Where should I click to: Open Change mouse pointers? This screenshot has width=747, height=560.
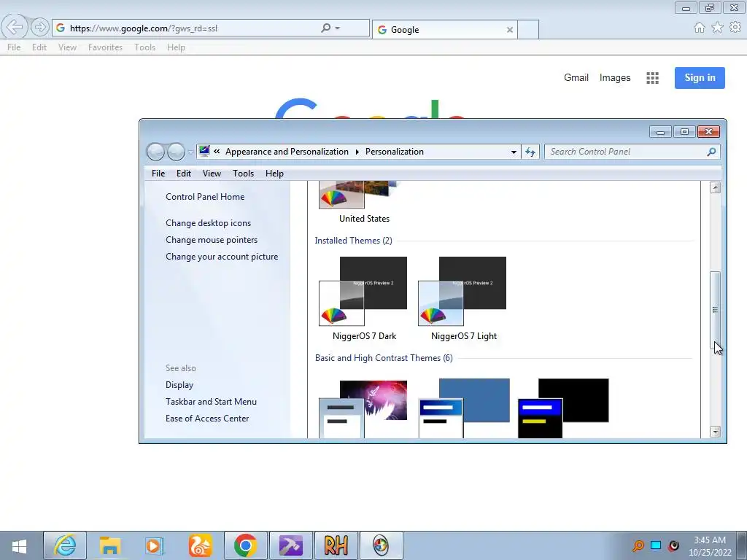click(212, 239)
